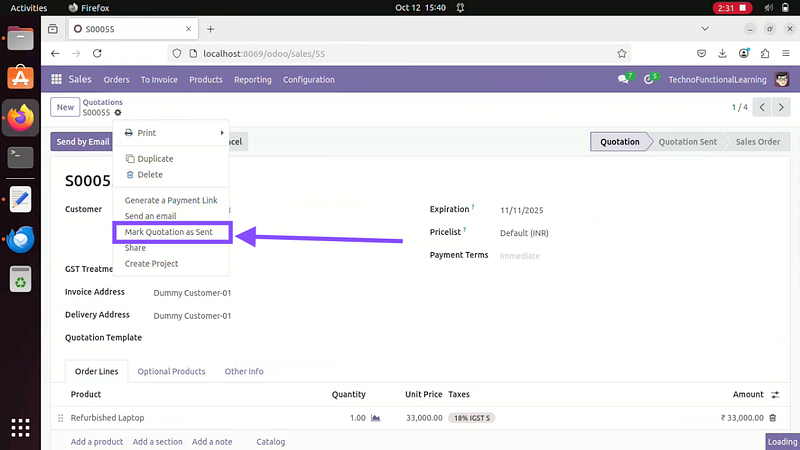Click the Odoo apps grid icon
This screenshot has height=450, width=800.
click(56, 79)
